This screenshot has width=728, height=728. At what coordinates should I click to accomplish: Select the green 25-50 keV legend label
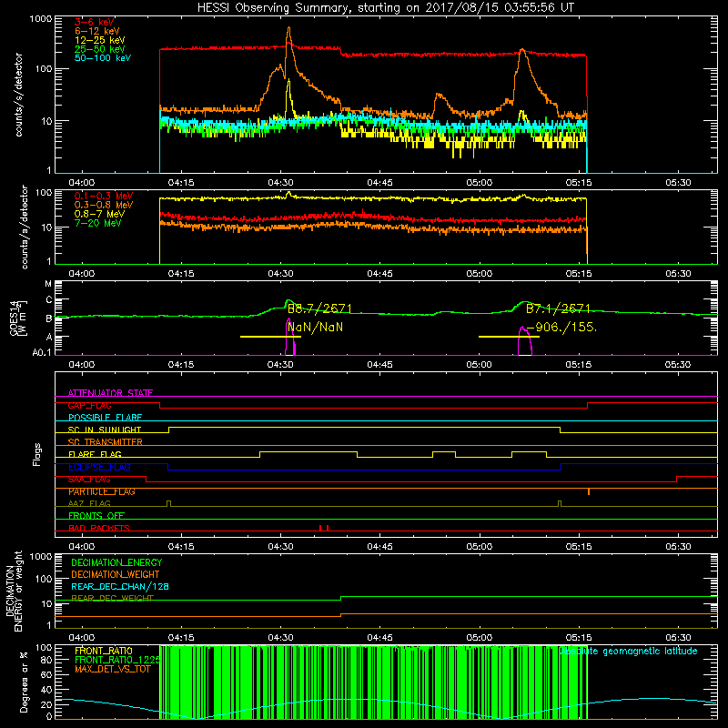click(100, 49)
